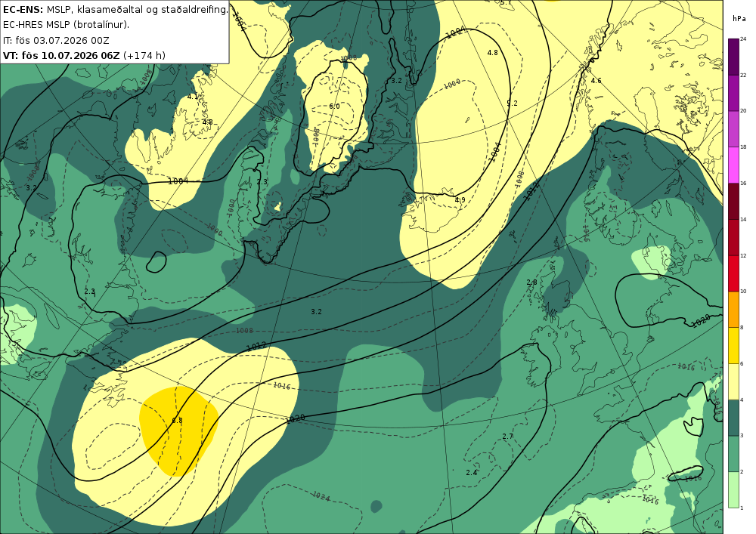This screenshot has width=756, height=534.
Task: Click the 1020 isobar label near Scandinavia
Action: tap(701, 321)
